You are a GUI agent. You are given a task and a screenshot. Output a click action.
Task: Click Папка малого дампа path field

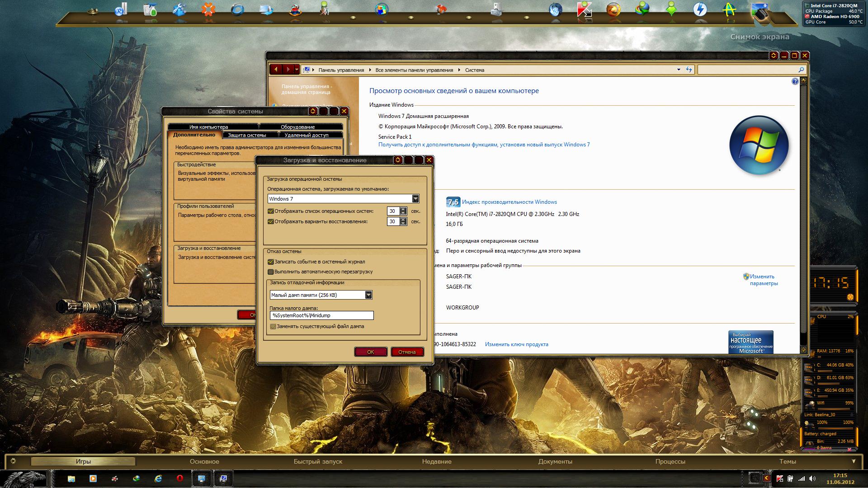(321, 315)
